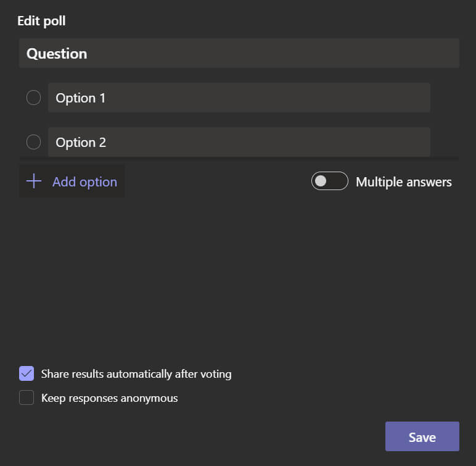Click the plus icon beside Add option
Screen dimensions: 476x466
pos(33,181)
